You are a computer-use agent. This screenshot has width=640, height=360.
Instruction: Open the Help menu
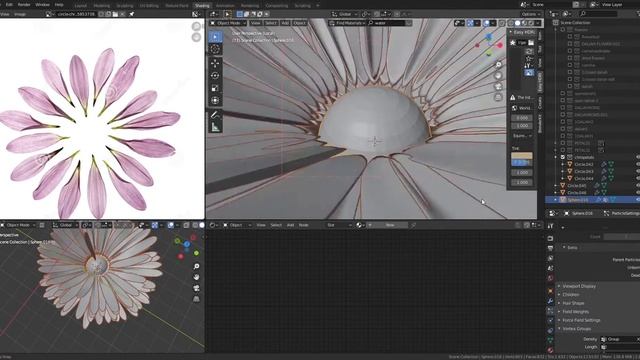pyautogui.click(x=59, y=4)
